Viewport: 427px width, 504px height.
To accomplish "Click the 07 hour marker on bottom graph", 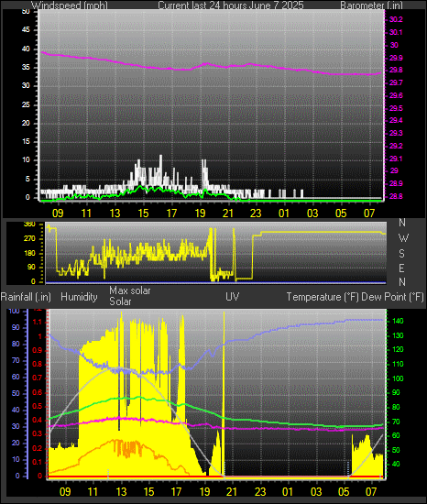I will (x=371, y=492).
